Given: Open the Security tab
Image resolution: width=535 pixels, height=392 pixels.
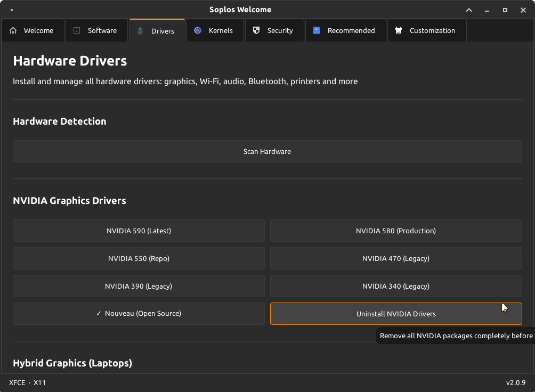Looking at the screenshot, I should point(274,30).
